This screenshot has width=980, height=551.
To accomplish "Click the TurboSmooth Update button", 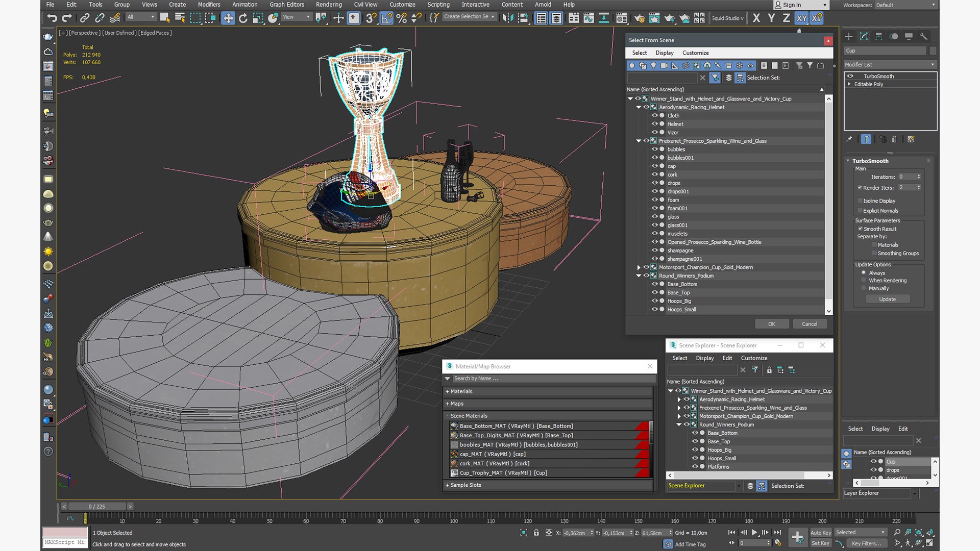I will pyautogui.click(x=887, y=299).
